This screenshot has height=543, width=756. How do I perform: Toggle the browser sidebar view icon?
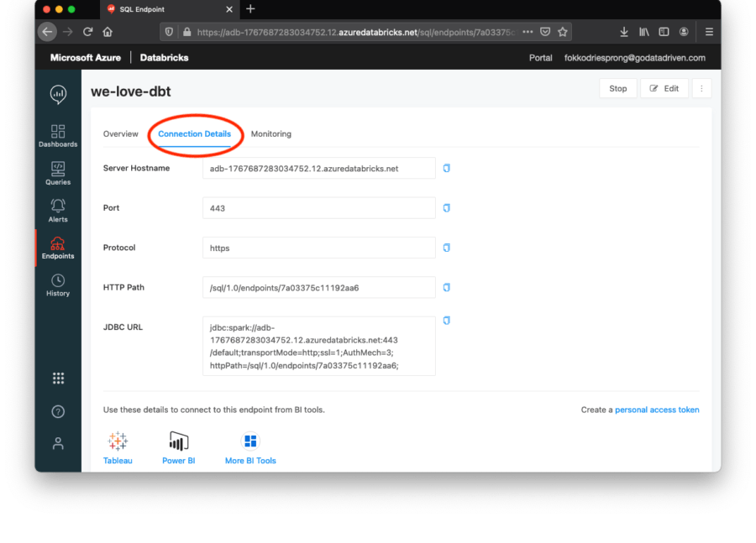coord(664,32)
